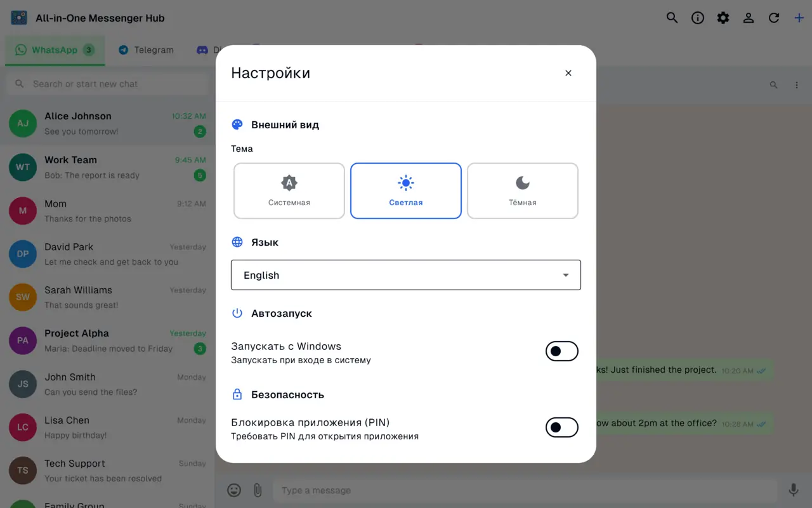Click the globe icon beside Язык
Screen dimensions: 812x508
[237, 242]
